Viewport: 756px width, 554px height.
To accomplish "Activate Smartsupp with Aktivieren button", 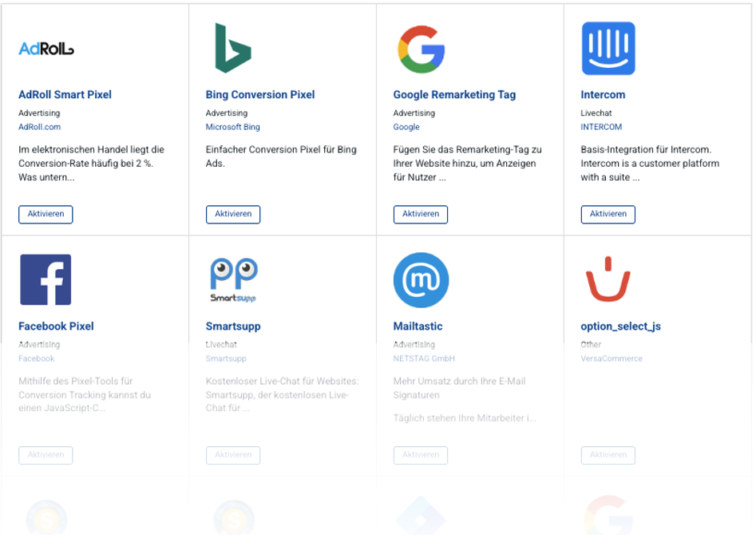I will click(x=233, y=455).
